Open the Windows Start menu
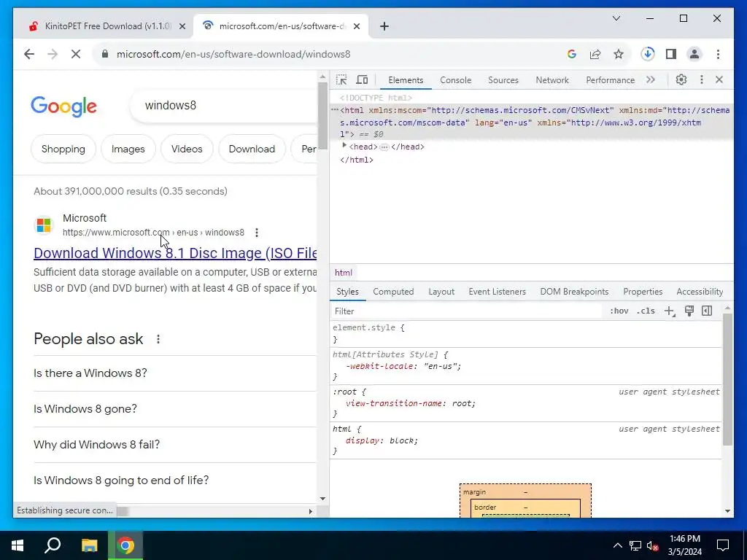 click(18, 545)
